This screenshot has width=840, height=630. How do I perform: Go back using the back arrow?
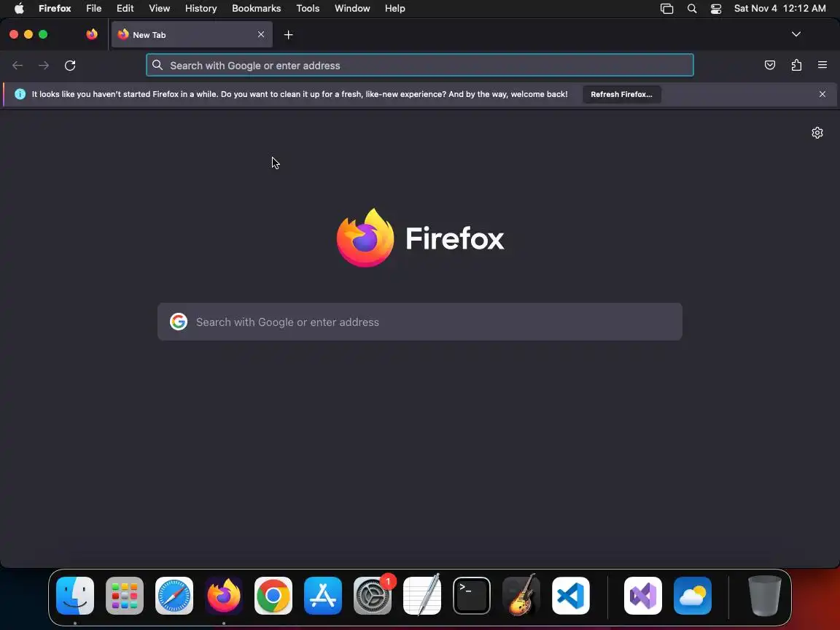[17, 66]
